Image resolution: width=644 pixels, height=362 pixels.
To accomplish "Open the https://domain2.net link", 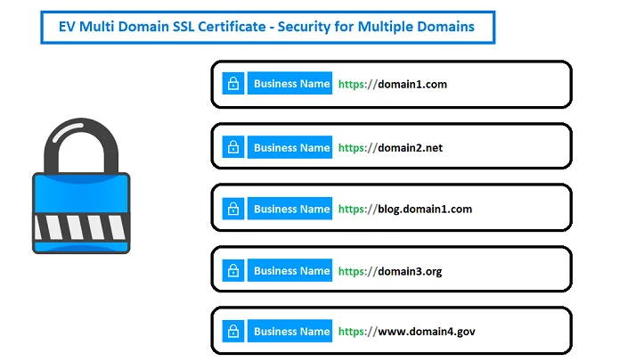I will (390, 148).
